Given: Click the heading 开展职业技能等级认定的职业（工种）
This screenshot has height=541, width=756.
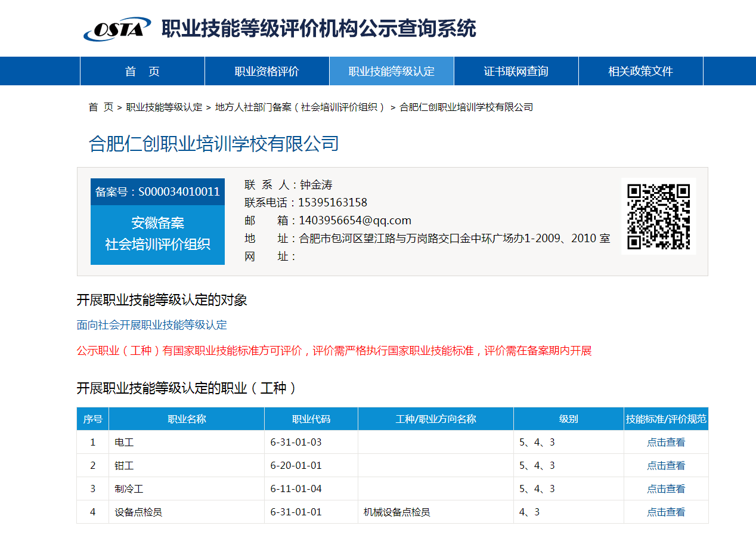Looking at the screenshot, I should 187,388.
